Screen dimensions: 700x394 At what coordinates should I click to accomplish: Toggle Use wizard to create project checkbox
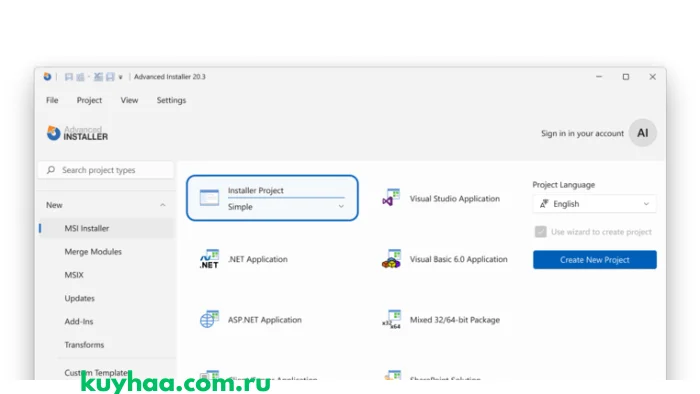point(540,232)
